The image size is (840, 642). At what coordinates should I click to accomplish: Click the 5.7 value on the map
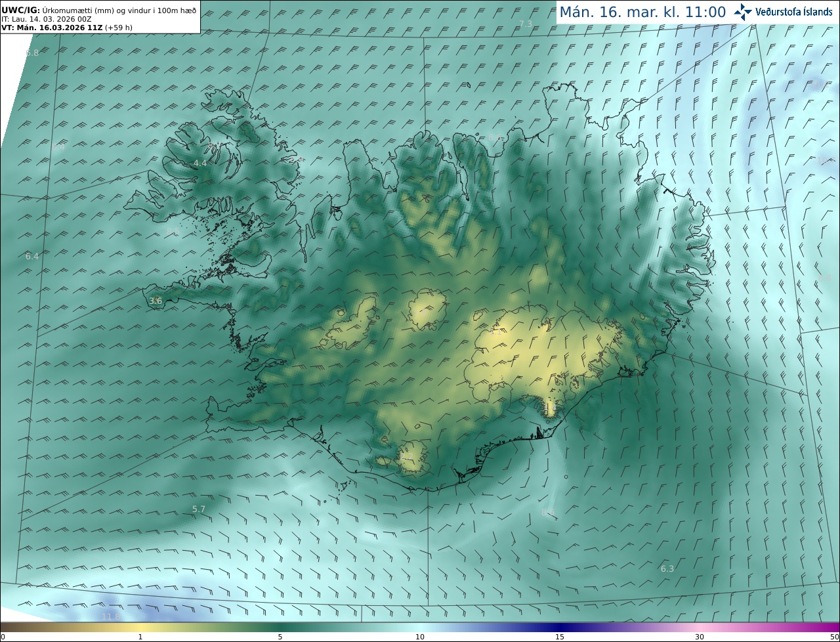point(199,509)
